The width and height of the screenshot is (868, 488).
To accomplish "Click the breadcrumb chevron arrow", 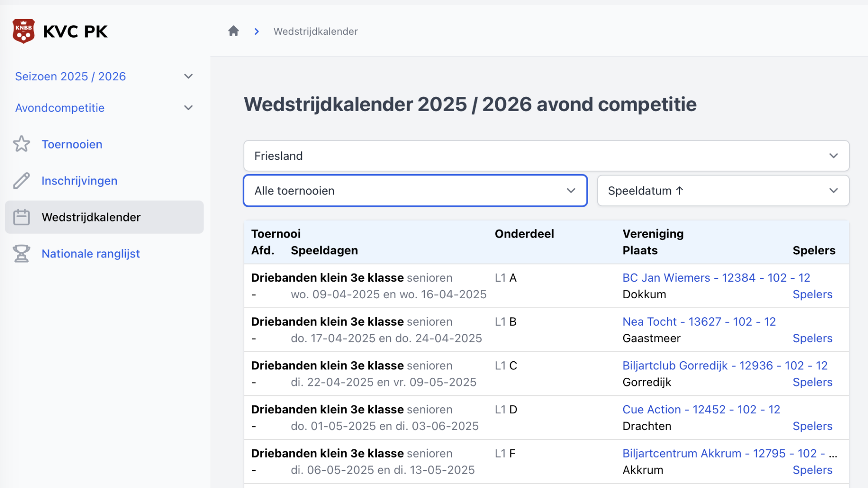I will (256, 31).
